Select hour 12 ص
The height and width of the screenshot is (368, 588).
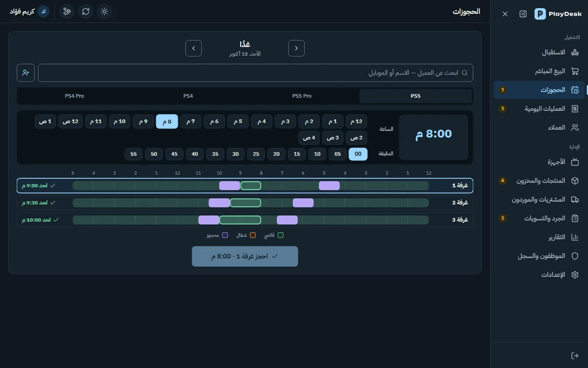(x=71, y=121)
